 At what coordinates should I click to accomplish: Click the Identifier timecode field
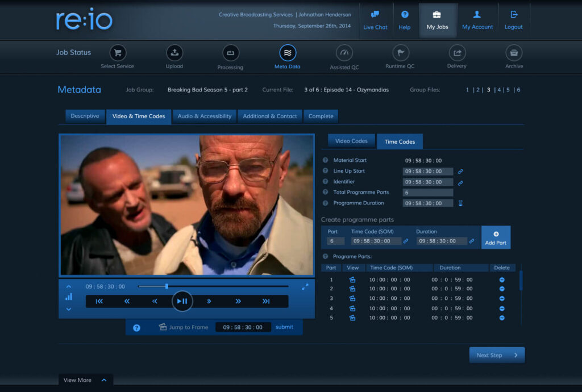[428, 182]
